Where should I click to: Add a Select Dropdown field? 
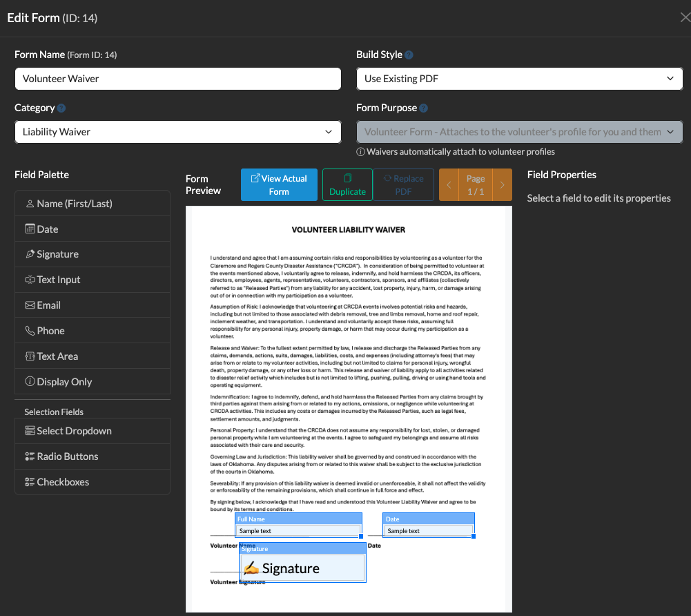[x=93, y=431]
